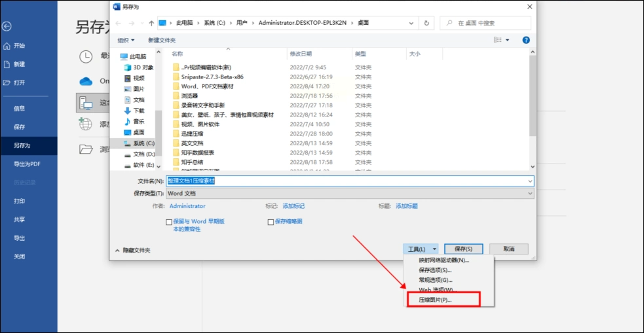644x333 pixels.
Task: Open the 工具(L) dropdown button
Action: 421,249
